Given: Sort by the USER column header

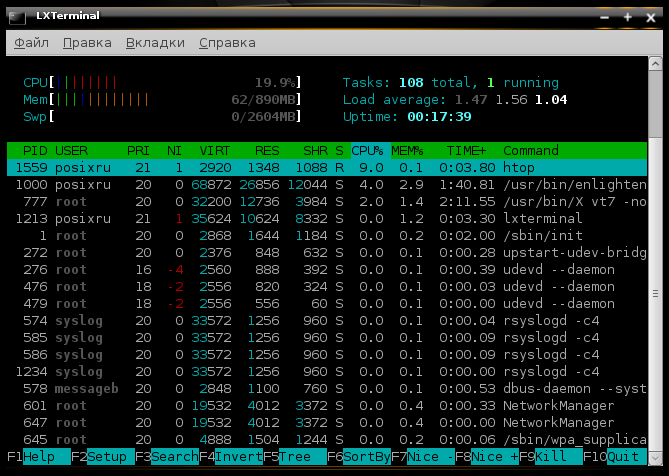Looking at the screenshot, I should pyautogui.click(x=71, y=151).
